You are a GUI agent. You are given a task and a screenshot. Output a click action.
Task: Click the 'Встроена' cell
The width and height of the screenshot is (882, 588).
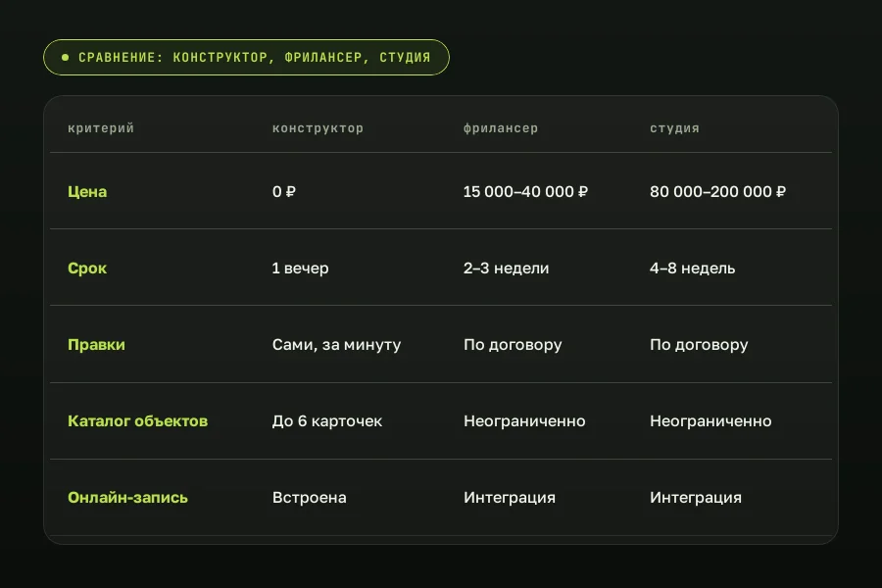pyautogui.click(x=310, y=498)
